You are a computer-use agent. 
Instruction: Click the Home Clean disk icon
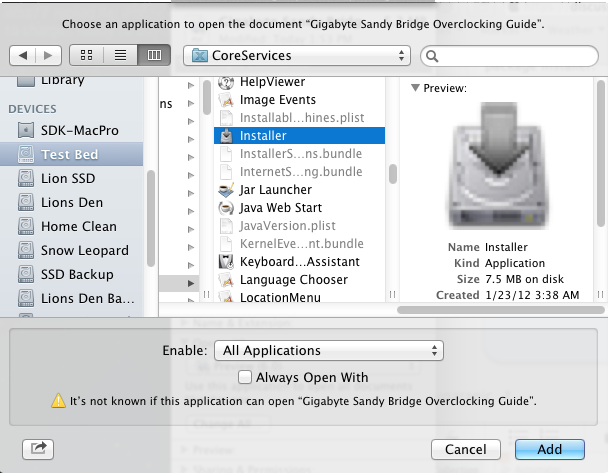click(x=26, y=226)
